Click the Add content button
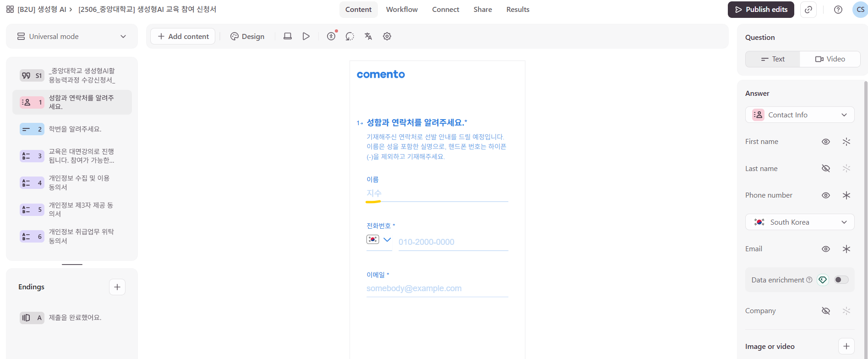 pyautogui.click(x=183, y=36)
